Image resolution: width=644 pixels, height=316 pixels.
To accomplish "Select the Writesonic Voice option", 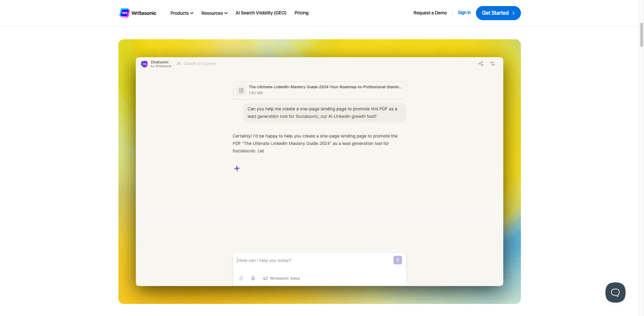I will tap(281, 278).
